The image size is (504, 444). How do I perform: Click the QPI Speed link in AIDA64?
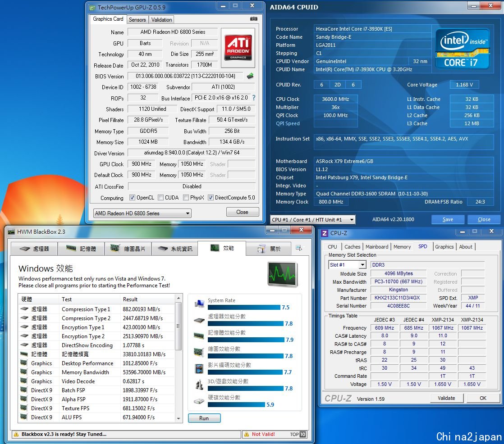(x=288, y=123)
